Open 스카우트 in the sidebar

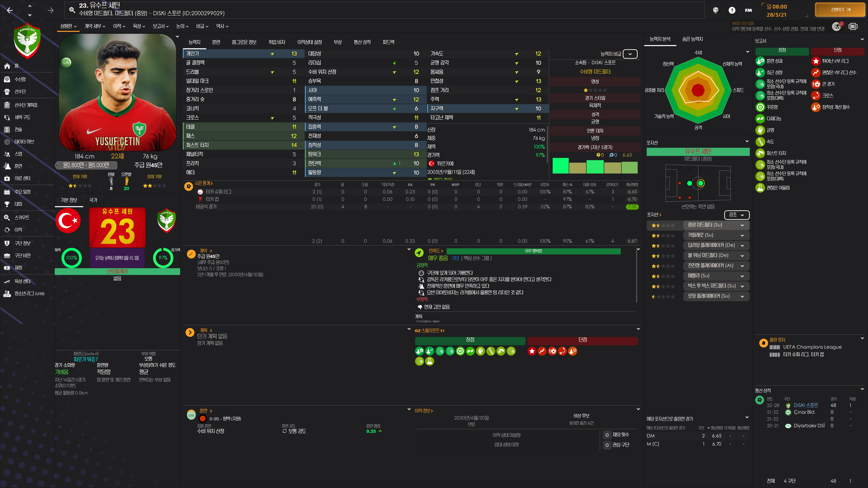22,218
